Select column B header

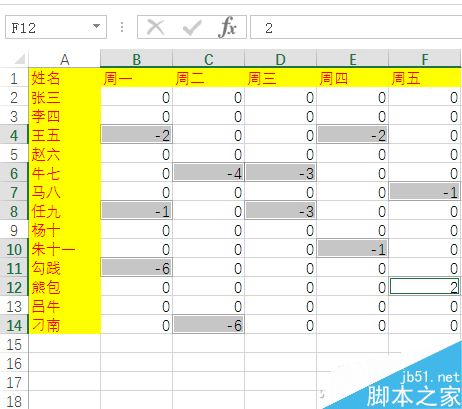136,59
